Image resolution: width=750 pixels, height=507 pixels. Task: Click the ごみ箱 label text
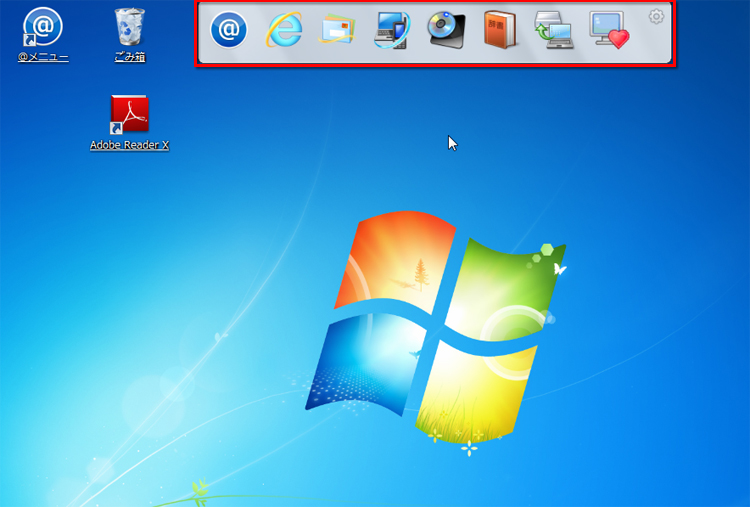pyautogui.click(x=130, y=57)
